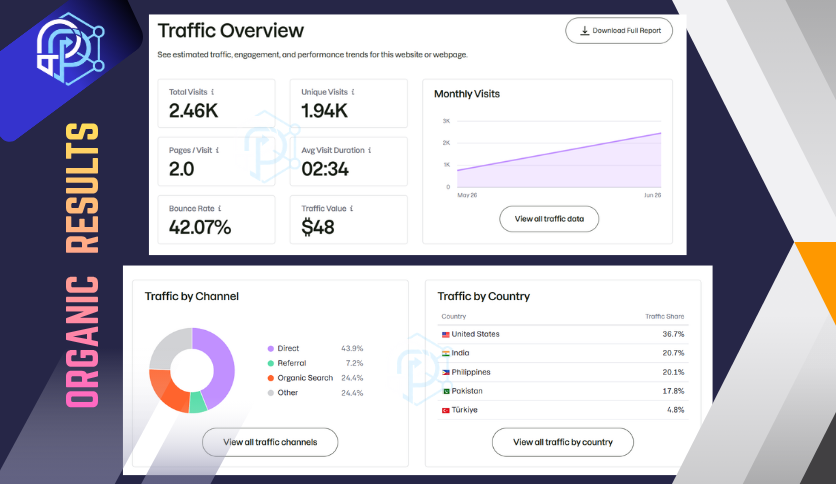Click the info icon beside Traffic Value
This screenshot has height=484, width=836.
click(x=351, y=208)
